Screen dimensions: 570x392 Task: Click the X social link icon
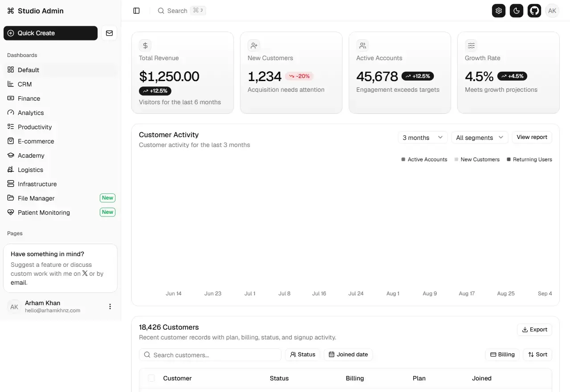click(85, 274)
